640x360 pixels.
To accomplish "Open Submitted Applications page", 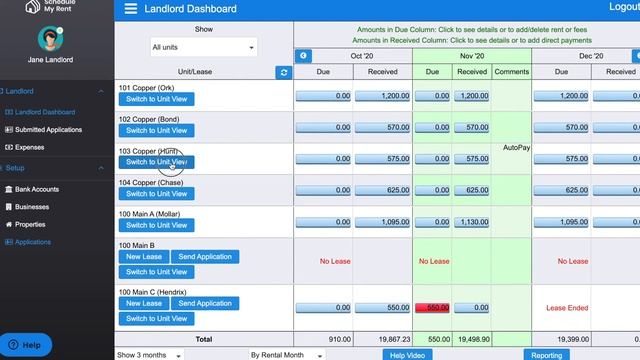I will [48, 129].
